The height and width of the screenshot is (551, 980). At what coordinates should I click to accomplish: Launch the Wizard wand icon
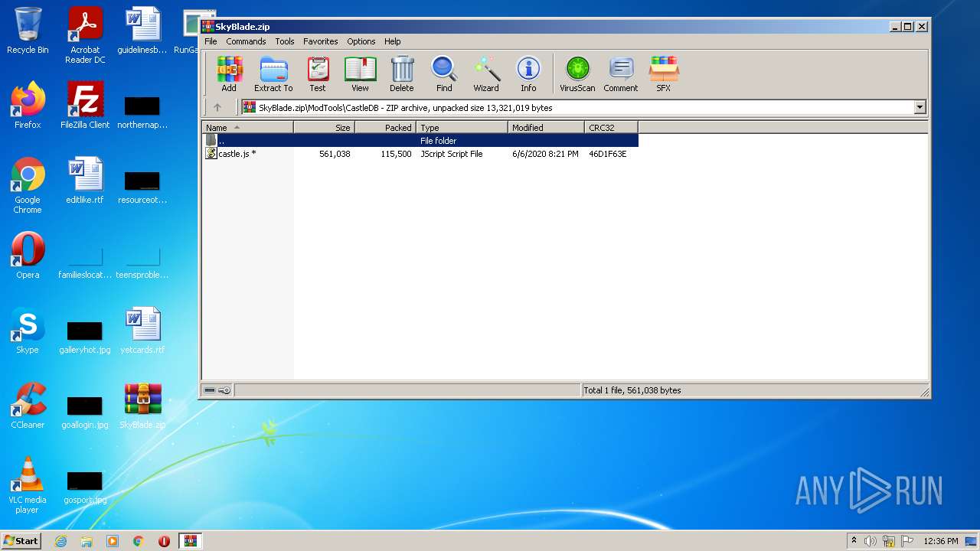(486, 74)
